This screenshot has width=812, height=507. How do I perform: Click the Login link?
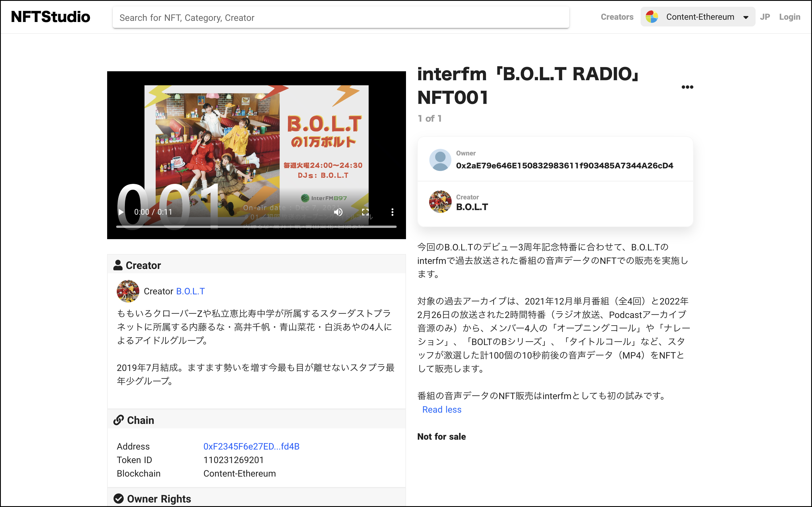pyautogui.click(x=789, y=17)
